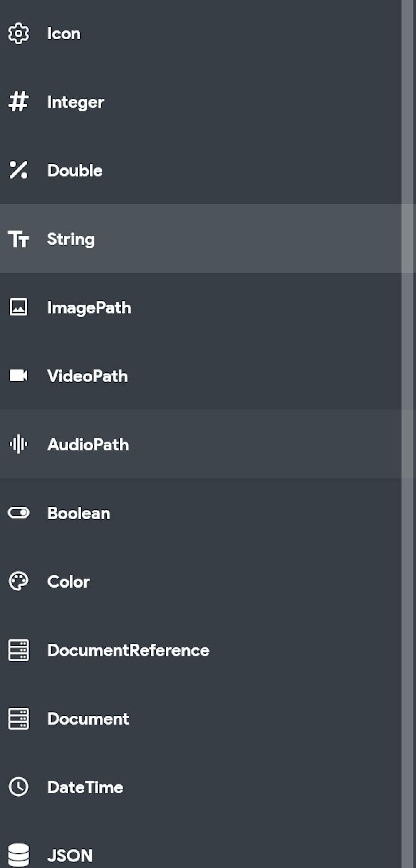Click the waveform icon for AudioPath
The height and width of the screenshot is (868, 416).
point(19,444)
